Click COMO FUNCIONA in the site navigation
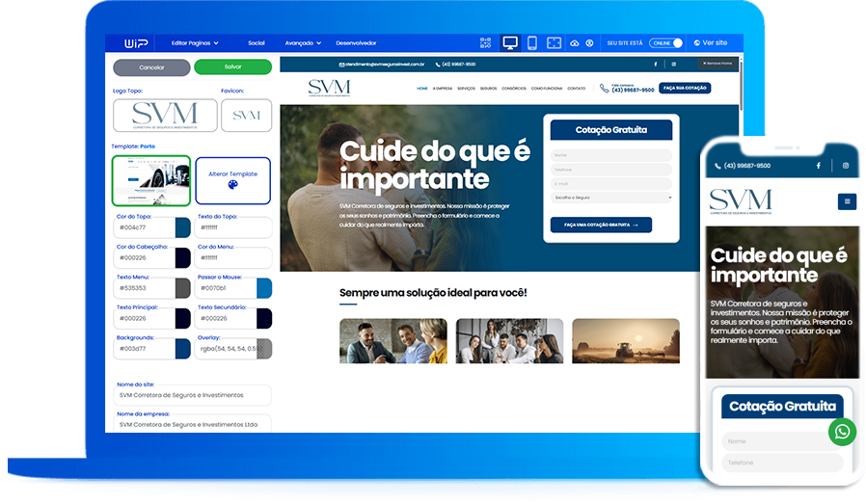The image size is (866, 504). click(x=547, y=89)
